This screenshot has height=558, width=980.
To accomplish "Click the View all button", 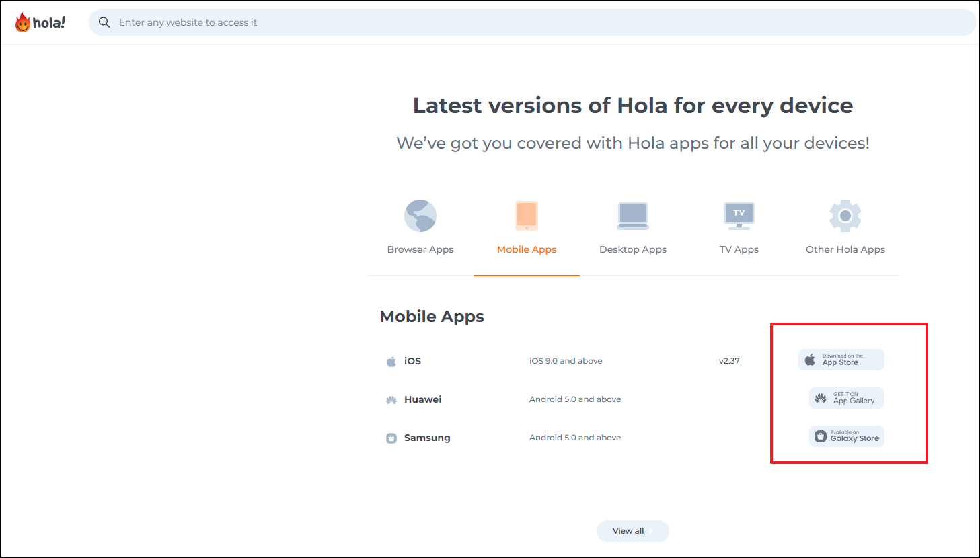I will click(x=633, y=531).
